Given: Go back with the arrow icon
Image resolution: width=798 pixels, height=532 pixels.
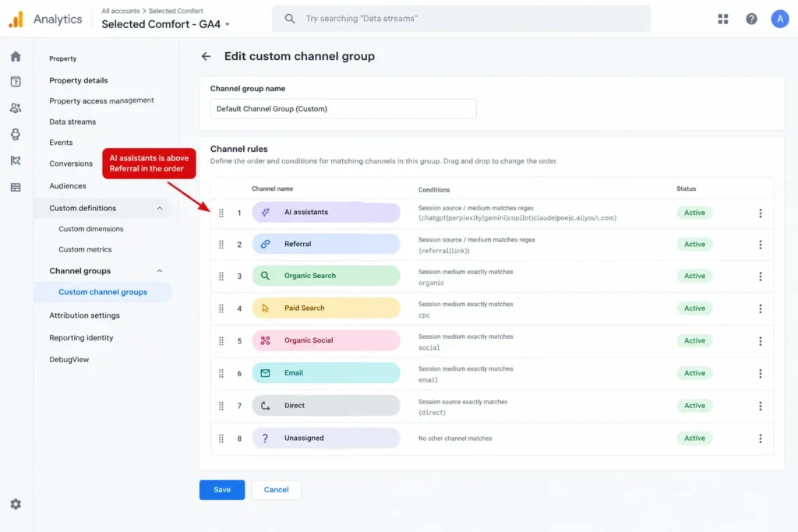Looking at the screenshot, I should pos(206,56).
